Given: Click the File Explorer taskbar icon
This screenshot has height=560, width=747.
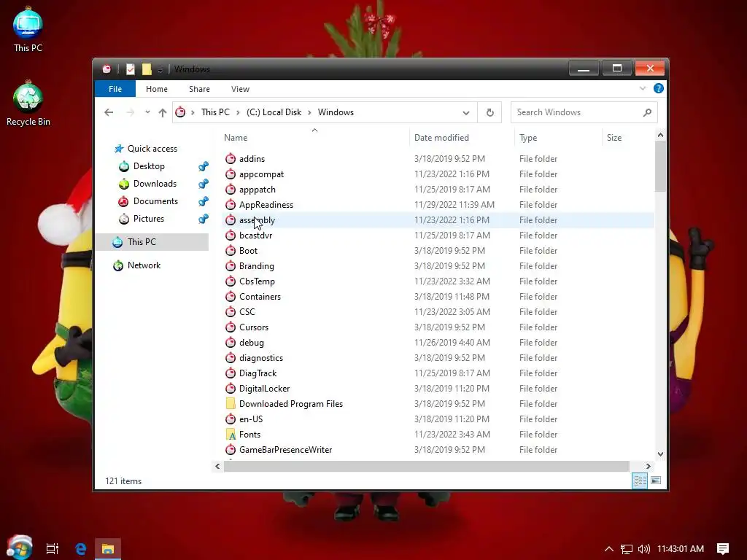Looking at the screenshot, I should (x=108, y=548).
